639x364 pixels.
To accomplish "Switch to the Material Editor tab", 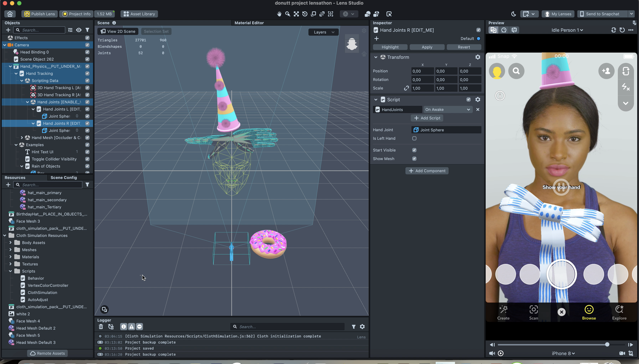I will (x=249, y=23).
